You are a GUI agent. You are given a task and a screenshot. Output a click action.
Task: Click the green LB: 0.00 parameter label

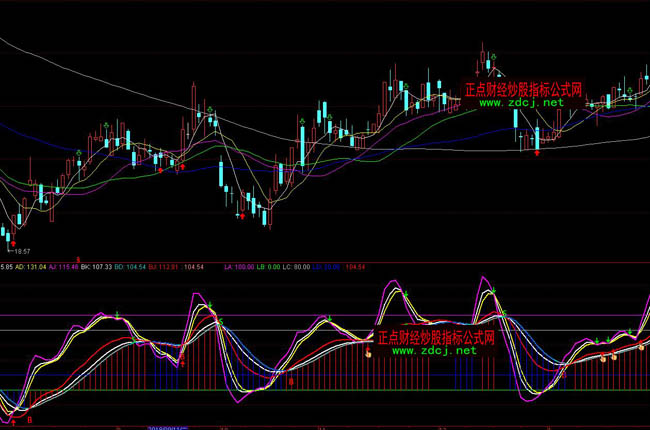tap(269, 267)
